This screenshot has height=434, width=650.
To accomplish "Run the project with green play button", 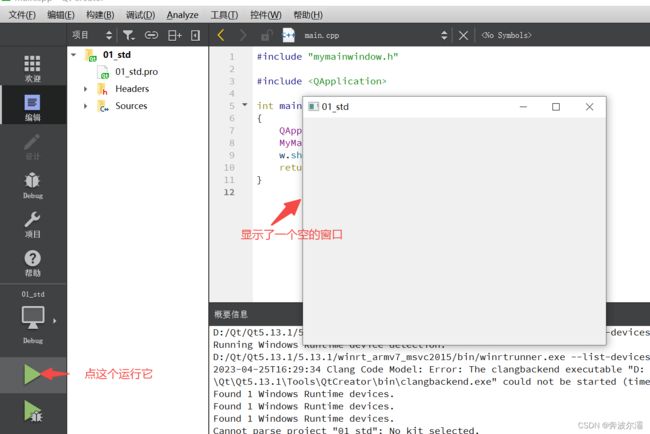I will coord(32,374).
